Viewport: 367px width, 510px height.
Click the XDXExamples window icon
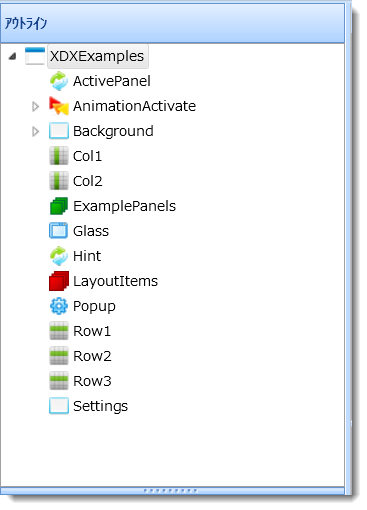click(35, 56)
